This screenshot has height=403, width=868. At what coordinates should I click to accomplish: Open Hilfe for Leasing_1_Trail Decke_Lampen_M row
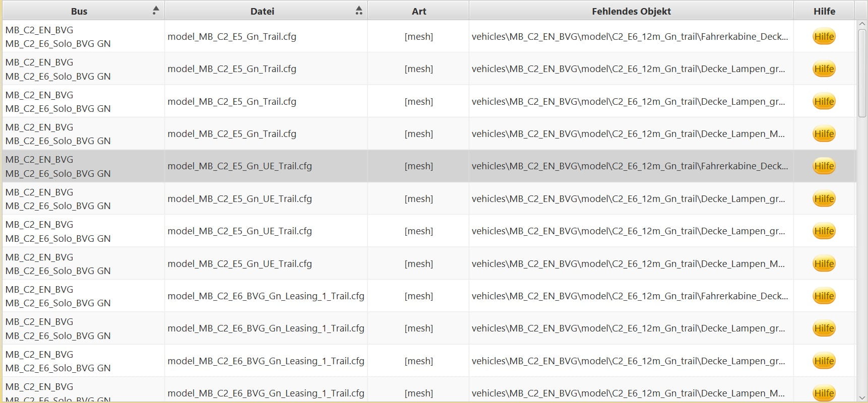click(x=824, y=393)
